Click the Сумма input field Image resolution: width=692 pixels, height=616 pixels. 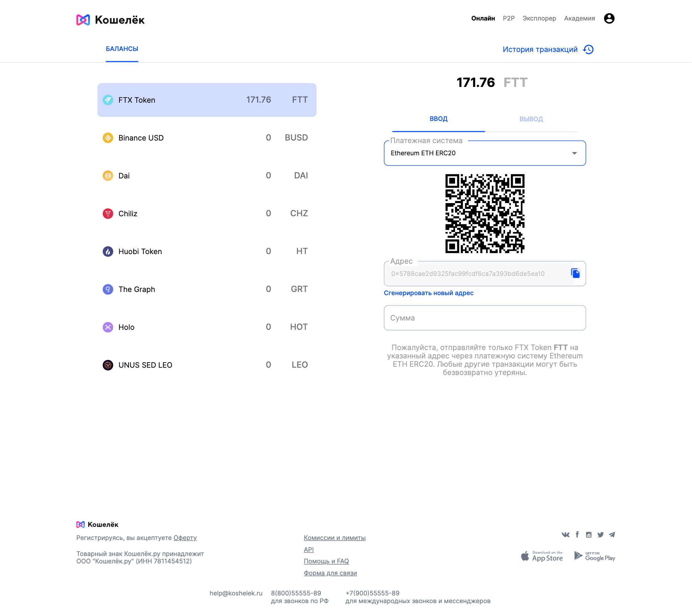point(485,318)
